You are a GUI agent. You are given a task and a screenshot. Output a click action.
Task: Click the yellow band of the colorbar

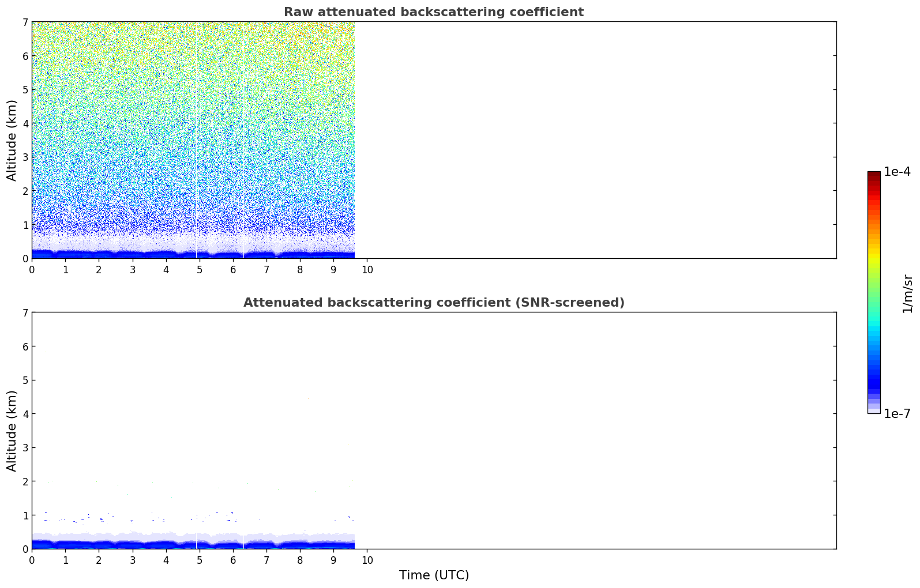tap(874, 252)
